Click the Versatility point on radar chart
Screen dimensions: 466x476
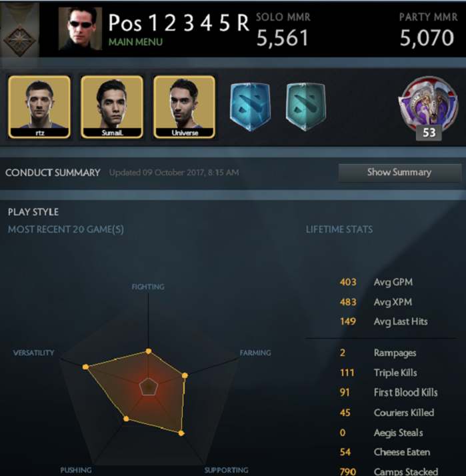[x=85, y=367]
